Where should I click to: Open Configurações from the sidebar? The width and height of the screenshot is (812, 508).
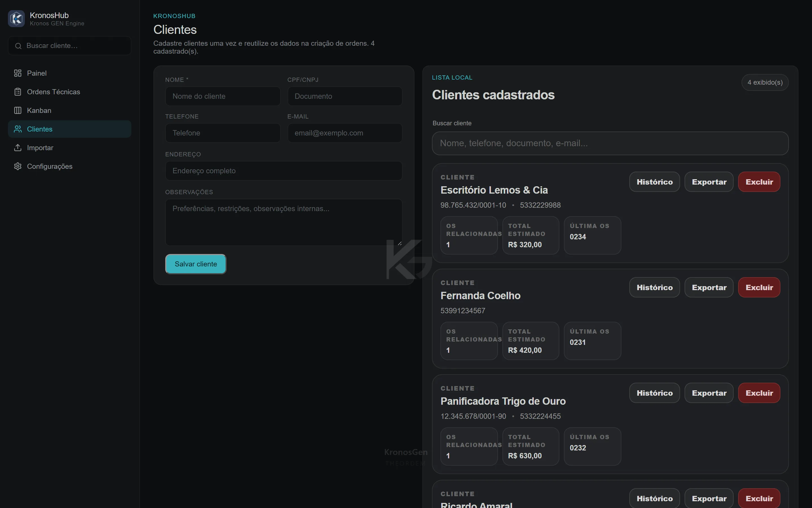(x=69, y=166)
